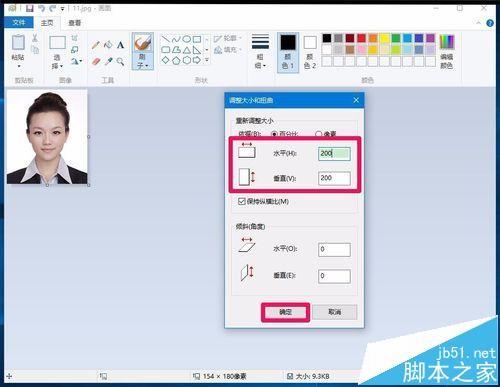Viewport: 500px width, 387px height.
Task: Click the vertical resize percentage field
Action: (x=334, y=178)
